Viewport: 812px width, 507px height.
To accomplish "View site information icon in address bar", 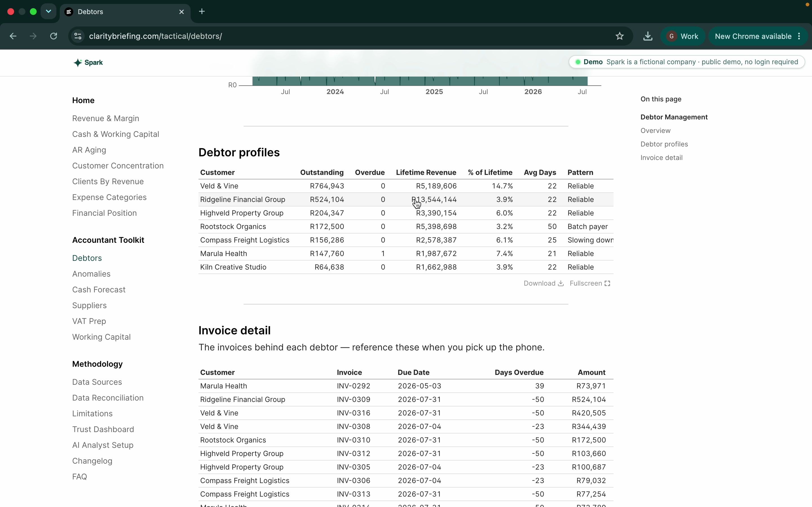I will click(78, 36).
